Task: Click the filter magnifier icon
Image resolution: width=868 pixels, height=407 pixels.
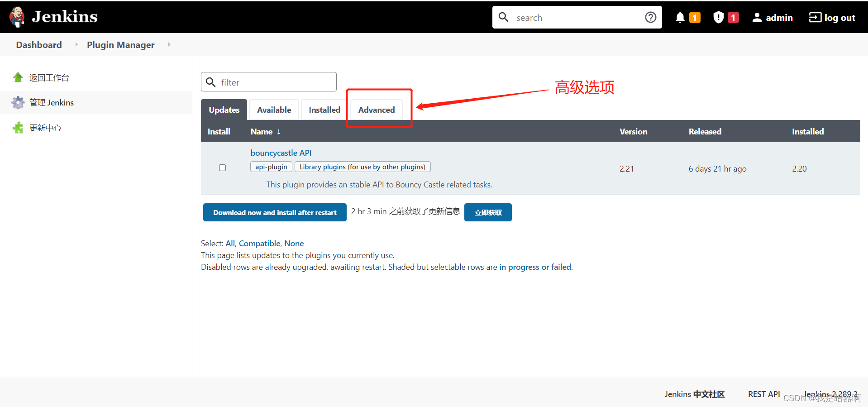Action: [210, 82]
